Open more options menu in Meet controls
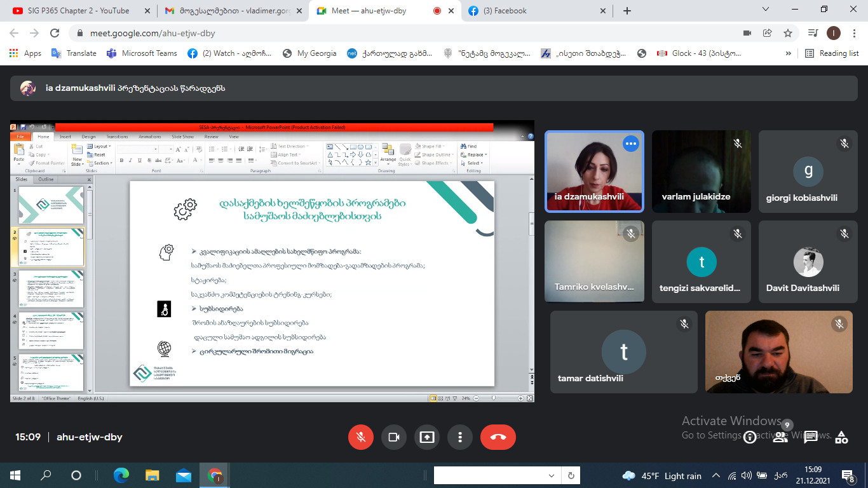The height and width of the screenshot is (488, 868). point(459,437)
